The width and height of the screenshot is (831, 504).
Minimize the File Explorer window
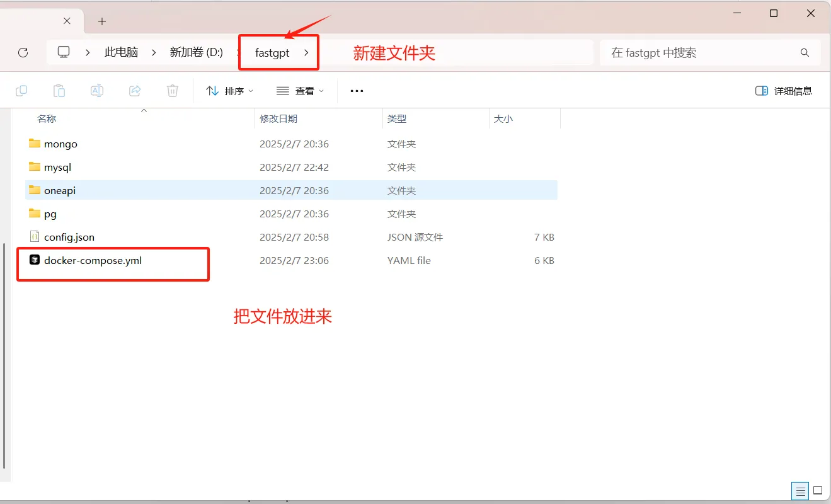click(x=736, y=13)
